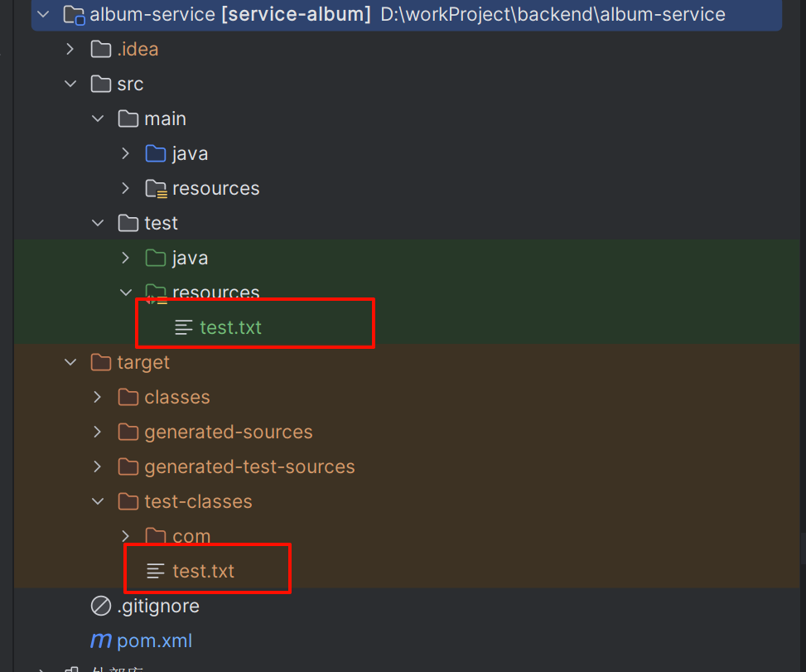Click the Maven pom.xml file icon
The image size is (806, 672).
[x=101, y=641]
